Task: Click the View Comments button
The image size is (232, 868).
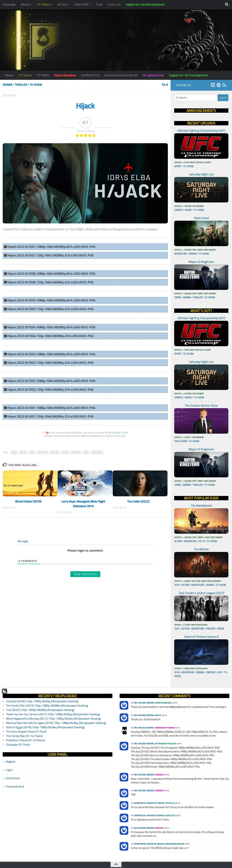Action: click(x=85, y=574)
